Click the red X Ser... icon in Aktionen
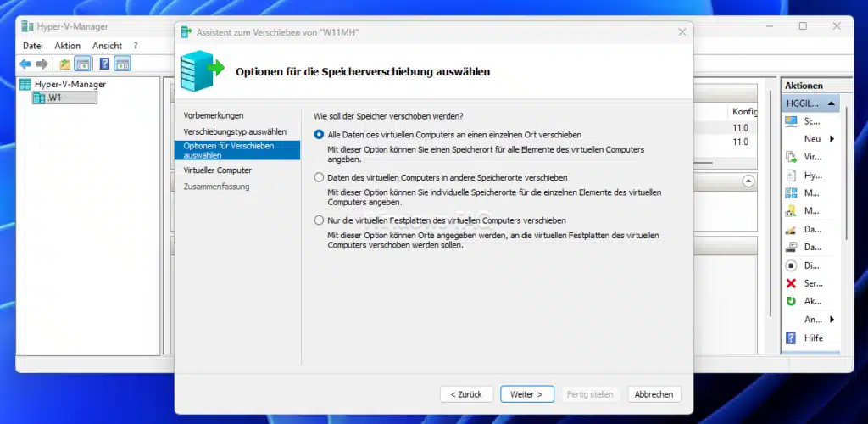Image resolution: width=868 pixels, height=424 pixels. coord(791,283)
